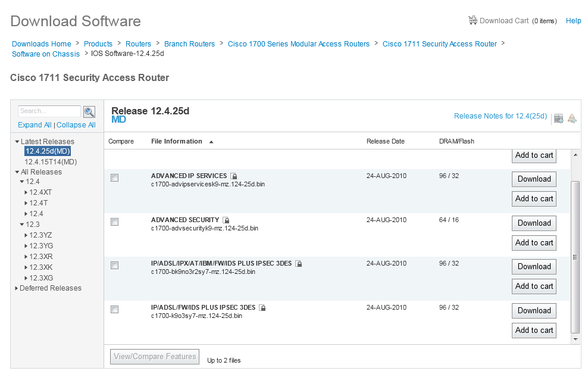Focus the release Search field
588x371 pixels.
[49, 111]
